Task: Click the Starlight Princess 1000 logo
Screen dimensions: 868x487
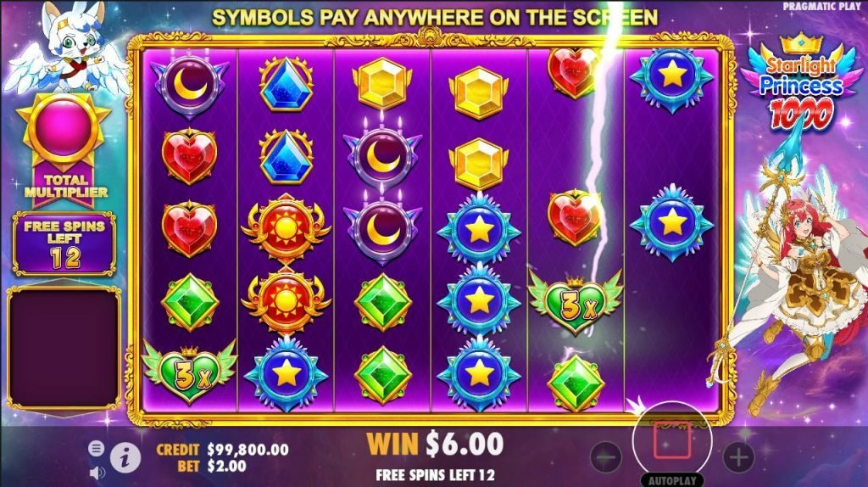Action: 801,83
